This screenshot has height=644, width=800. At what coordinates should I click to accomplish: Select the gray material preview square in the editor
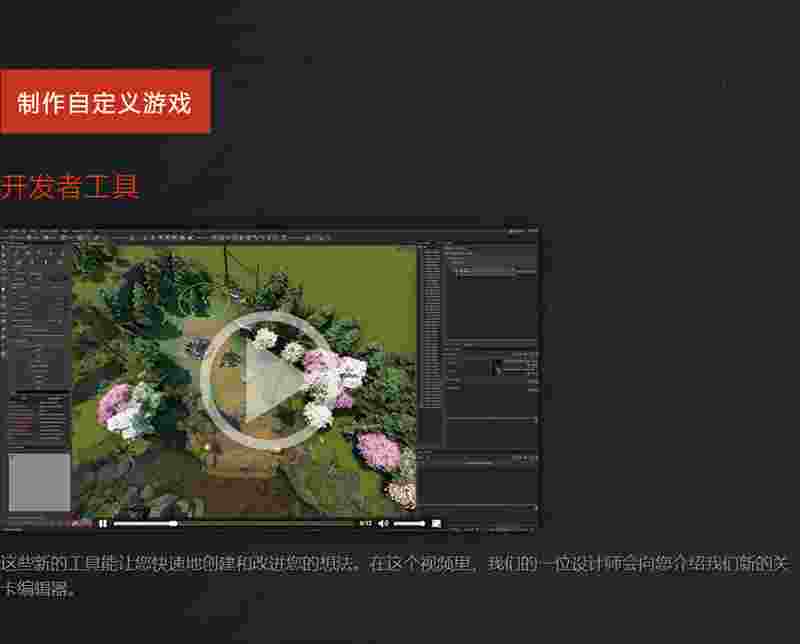tap(40, 482)
